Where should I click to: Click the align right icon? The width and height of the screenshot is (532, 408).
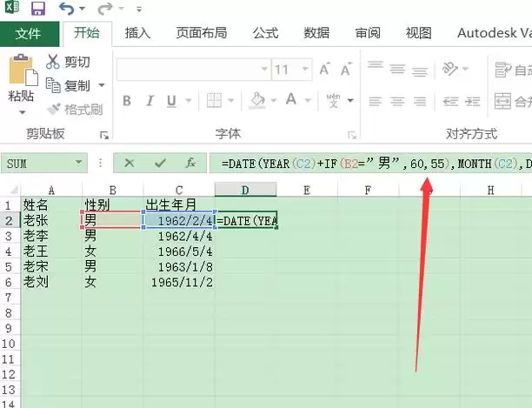coord(420,101)
